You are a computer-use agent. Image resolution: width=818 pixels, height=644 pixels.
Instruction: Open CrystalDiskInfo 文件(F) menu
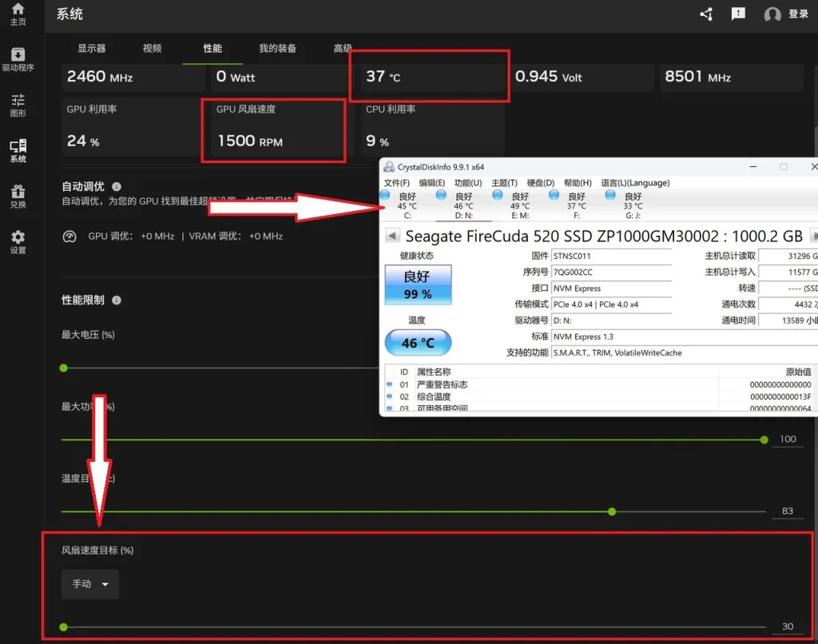coord(396,183)
